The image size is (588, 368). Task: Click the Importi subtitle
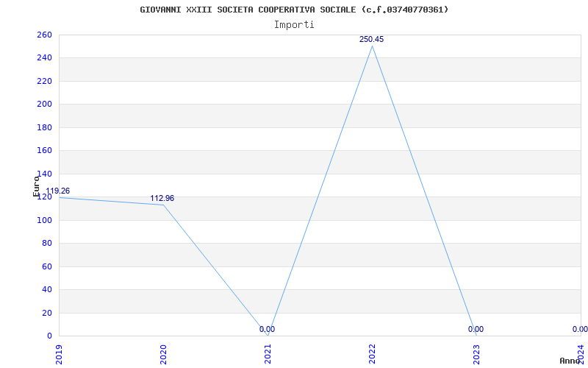click(294, 25)
